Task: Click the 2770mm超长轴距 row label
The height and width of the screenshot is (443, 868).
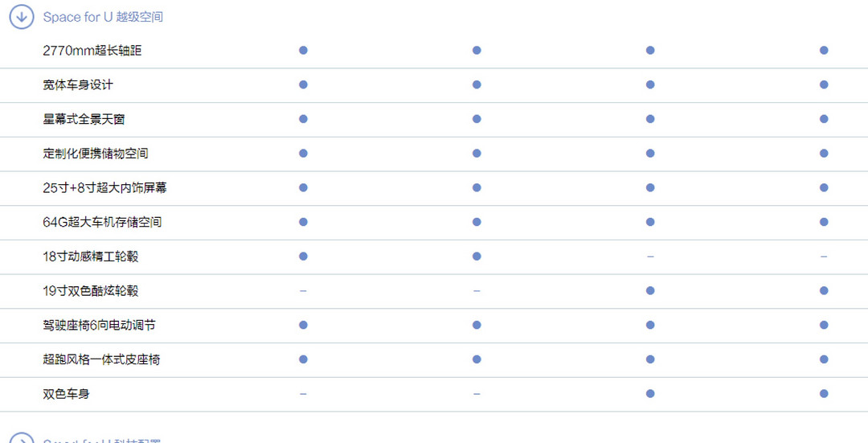Action: (92, 51)
